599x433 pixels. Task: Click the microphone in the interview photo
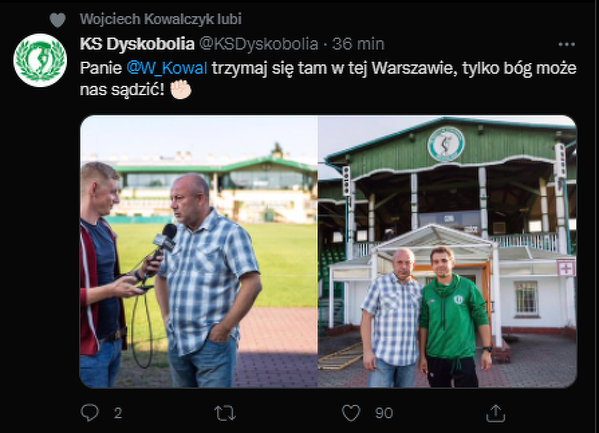click(x=165, y=238)
